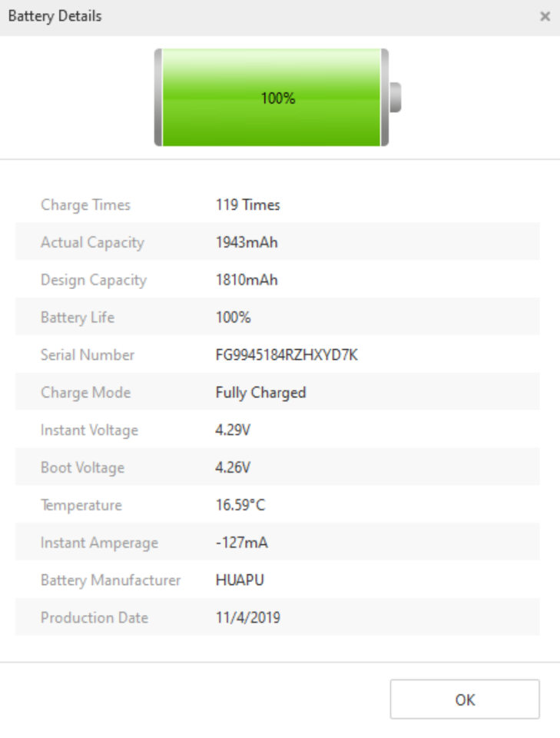Select the 4.29V instant voltage value
Viewport: 560px width, 738px height.
click(233, 430)
